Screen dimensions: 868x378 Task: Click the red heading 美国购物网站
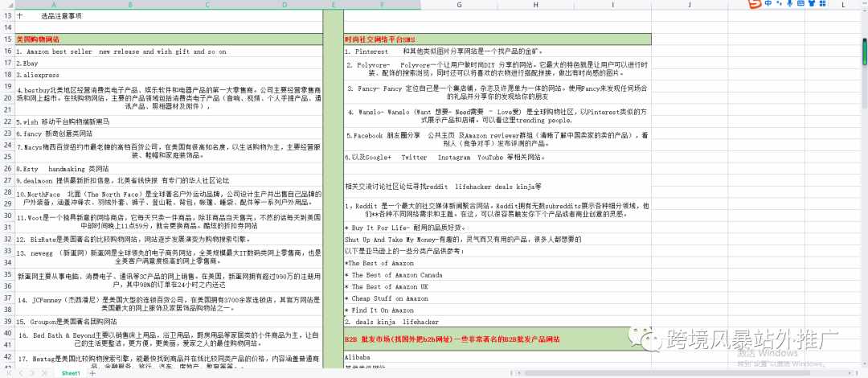click(x=38, y=40)
